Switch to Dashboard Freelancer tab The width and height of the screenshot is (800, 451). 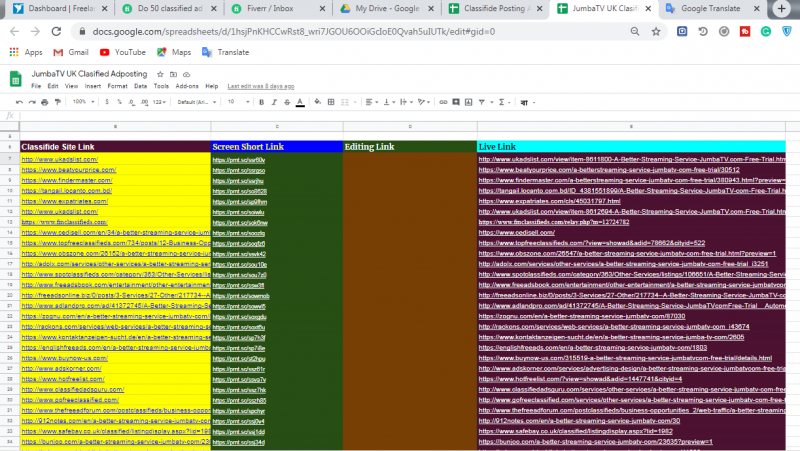click(x=60, y=9)
